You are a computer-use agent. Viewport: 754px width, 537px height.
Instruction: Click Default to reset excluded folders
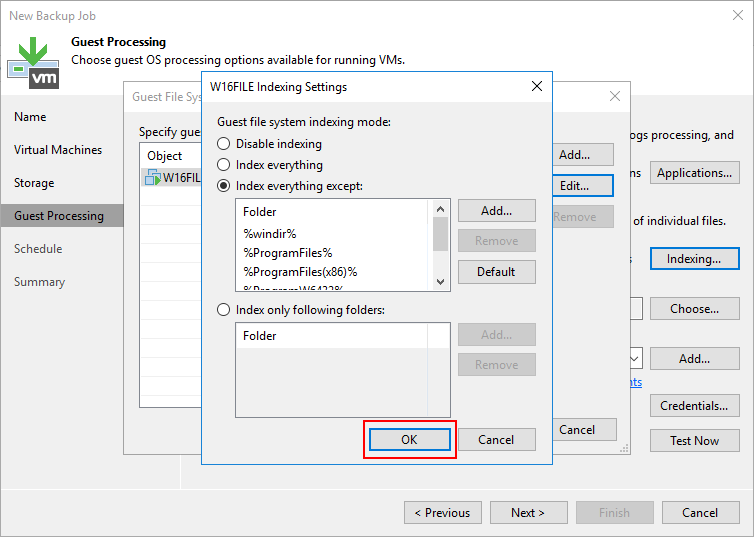(496, 272)
